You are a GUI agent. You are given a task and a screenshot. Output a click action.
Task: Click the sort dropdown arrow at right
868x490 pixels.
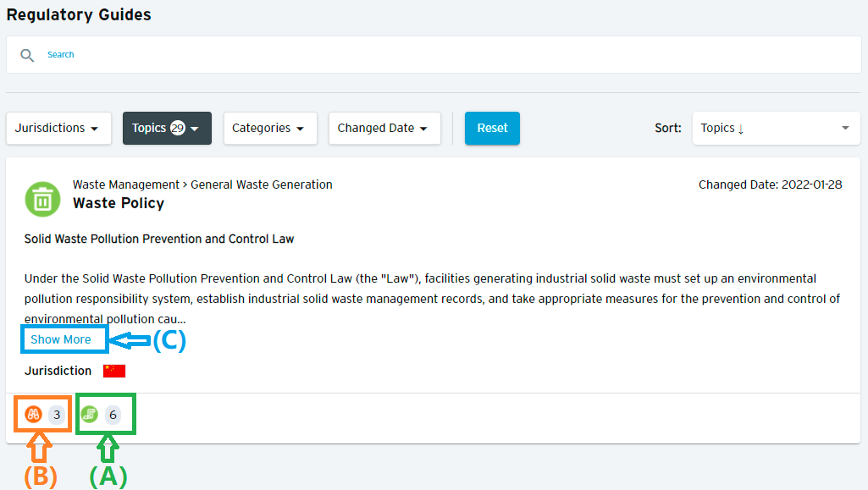845,129
